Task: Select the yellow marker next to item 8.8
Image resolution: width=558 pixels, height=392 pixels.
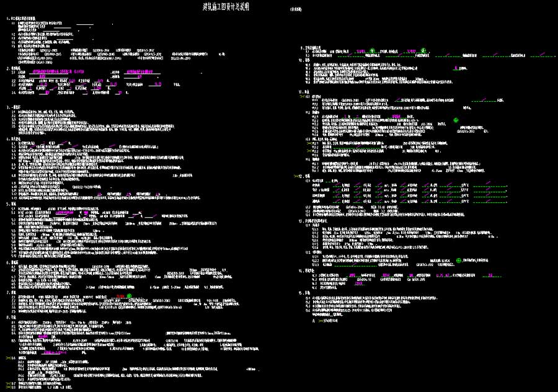Action: click(9, 387)
